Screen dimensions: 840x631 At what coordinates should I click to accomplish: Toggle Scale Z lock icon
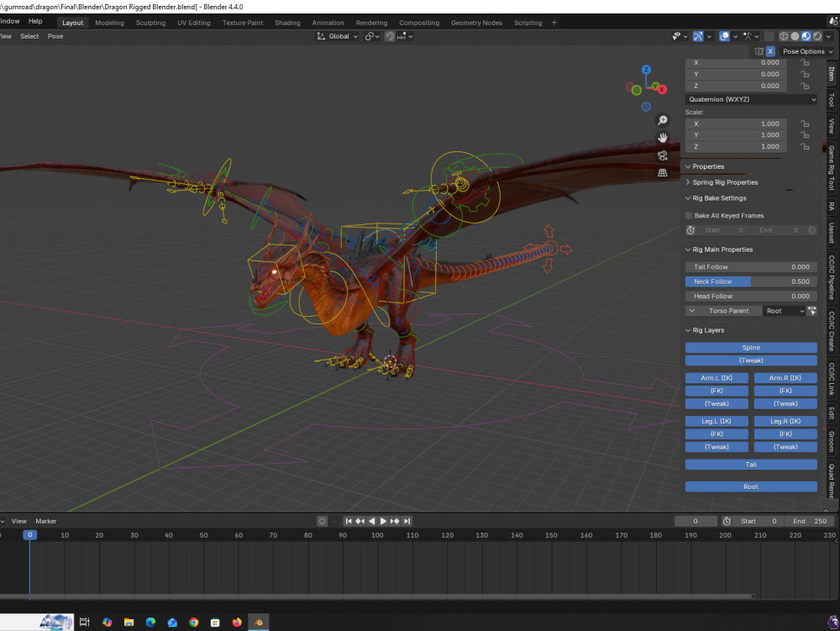pos(805,147)
